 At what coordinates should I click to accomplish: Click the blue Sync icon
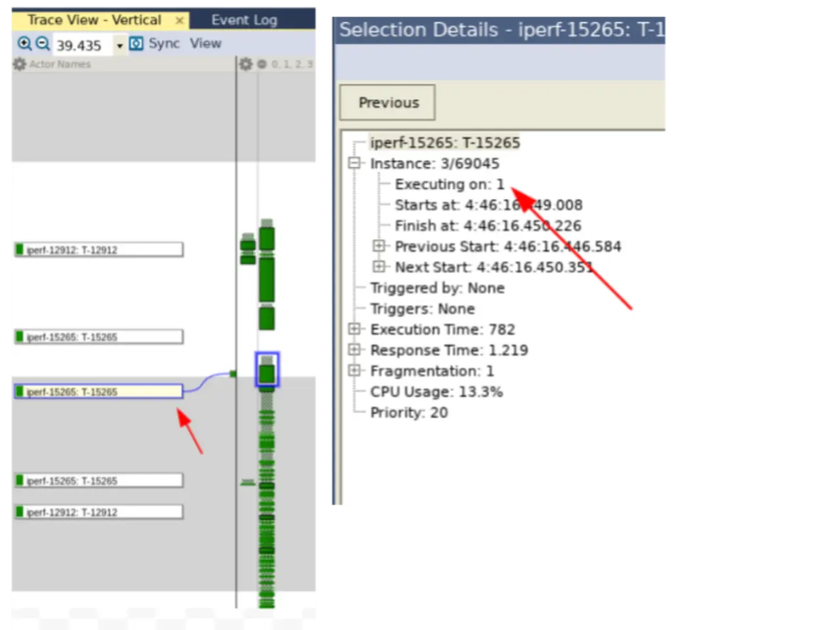[x=136, y=44]
